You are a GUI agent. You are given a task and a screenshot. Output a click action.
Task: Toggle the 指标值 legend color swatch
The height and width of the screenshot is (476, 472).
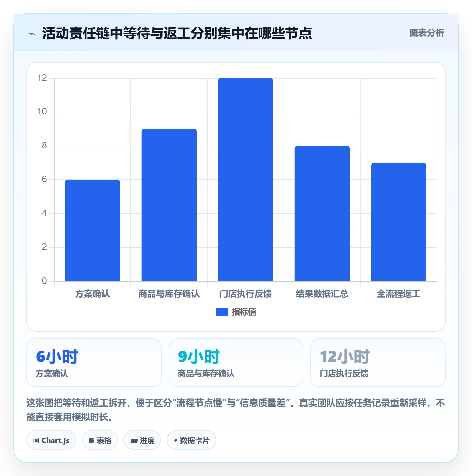pos(222,312)
